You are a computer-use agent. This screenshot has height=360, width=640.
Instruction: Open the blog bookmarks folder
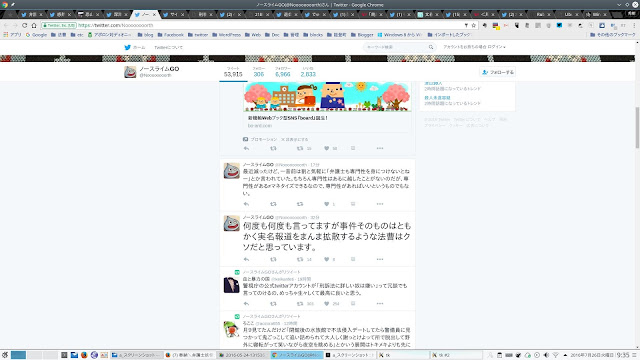pos(146,35)
